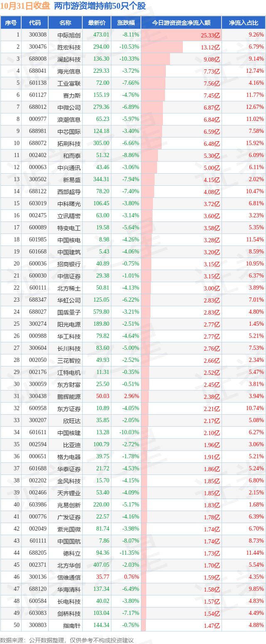
Task: Click stock name 澜起科技
Action: pyautogui.click(x=69, y=59)
